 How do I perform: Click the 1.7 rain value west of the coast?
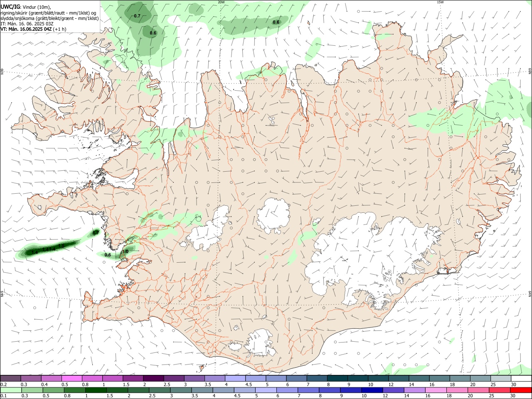click(96, 233)
